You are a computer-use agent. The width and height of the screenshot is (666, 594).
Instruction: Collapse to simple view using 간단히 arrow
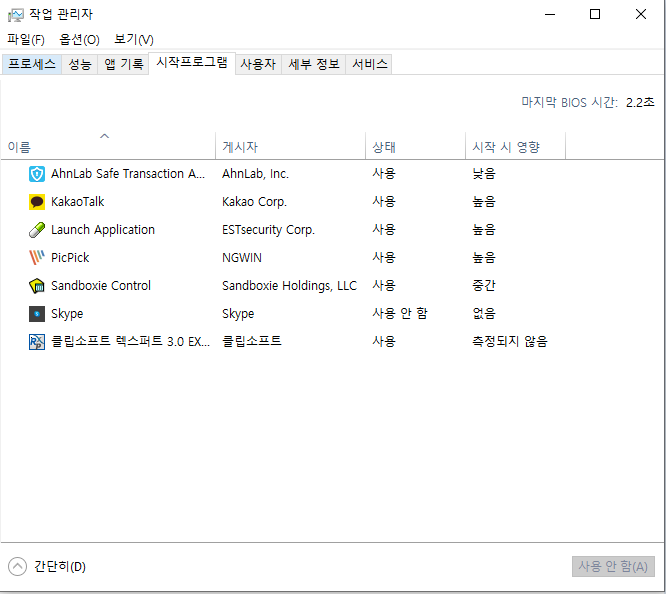point(17,566)
